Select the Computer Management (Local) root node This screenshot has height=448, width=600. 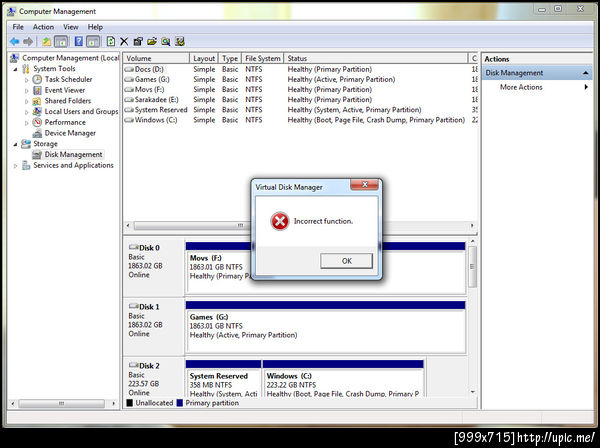(70, 58)
